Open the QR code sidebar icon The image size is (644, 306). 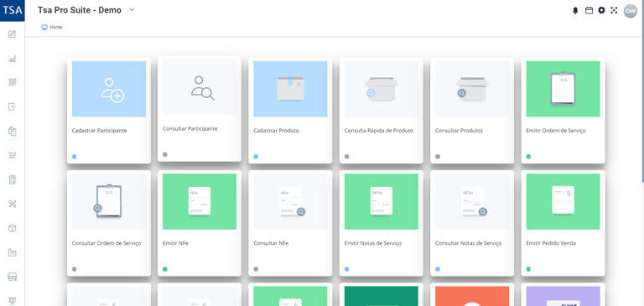[x=13, y=82]
